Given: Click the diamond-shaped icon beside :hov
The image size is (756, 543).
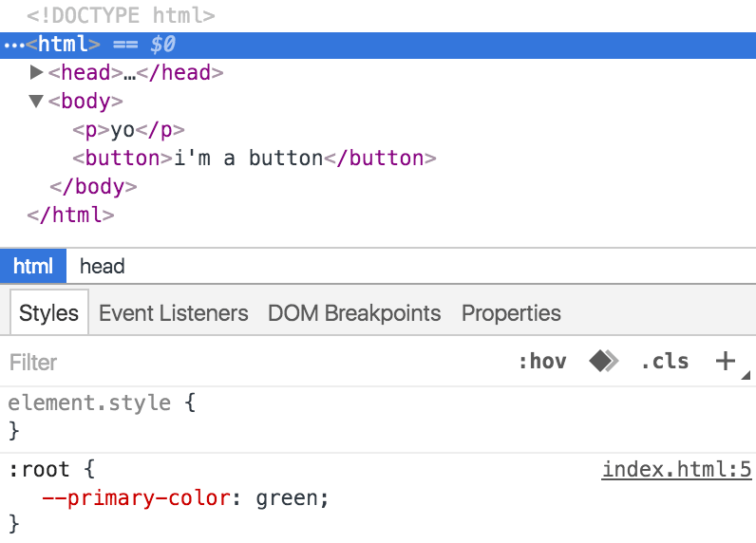Looking at the screenshot, I should point(603,361).
